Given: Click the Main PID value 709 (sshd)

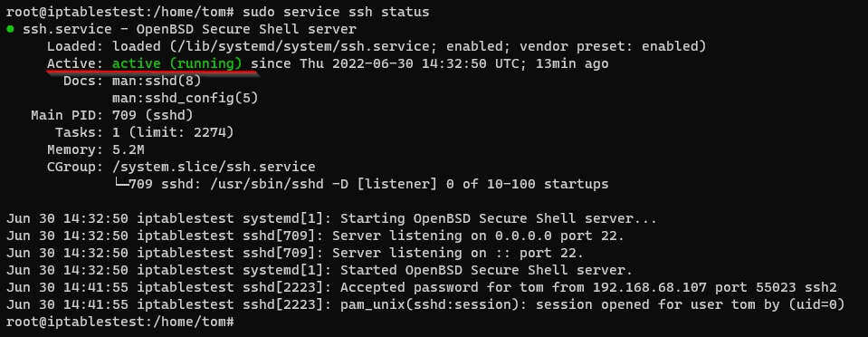Looking at the screenshot, I should (153, 115).
